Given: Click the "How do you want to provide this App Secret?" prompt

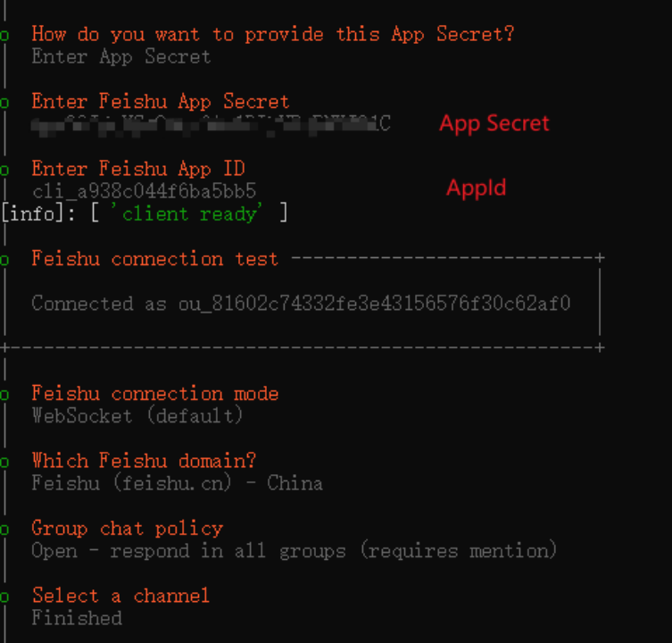Looking at the screenshot, I should [x=272, y=34].
